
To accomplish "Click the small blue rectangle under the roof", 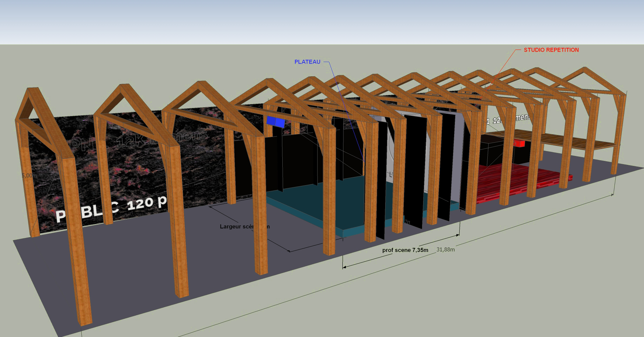I will [x=276, y=122].
